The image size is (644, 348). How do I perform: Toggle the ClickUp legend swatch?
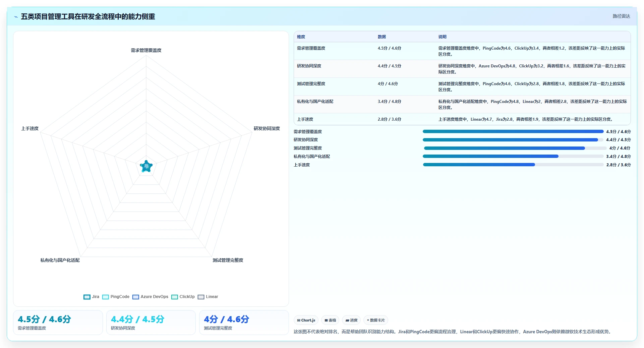click(x=174, y=297)
